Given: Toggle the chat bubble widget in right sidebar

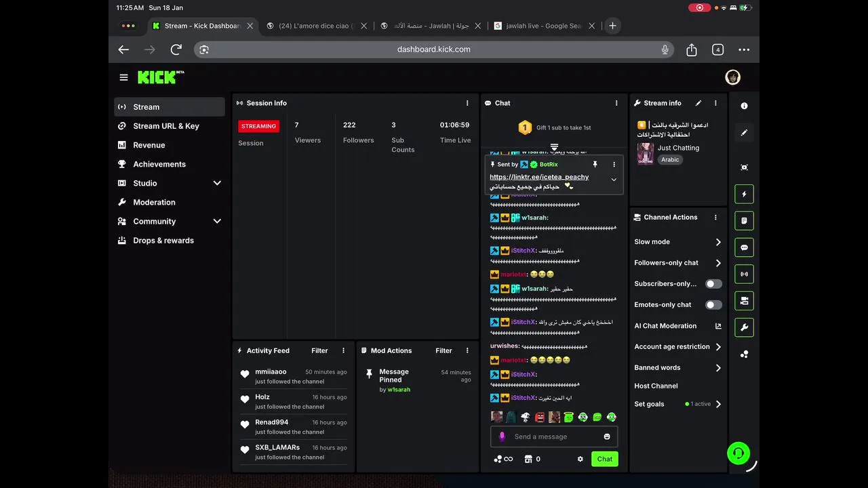Looking at the screenshot, I should (x=744, y=247).
